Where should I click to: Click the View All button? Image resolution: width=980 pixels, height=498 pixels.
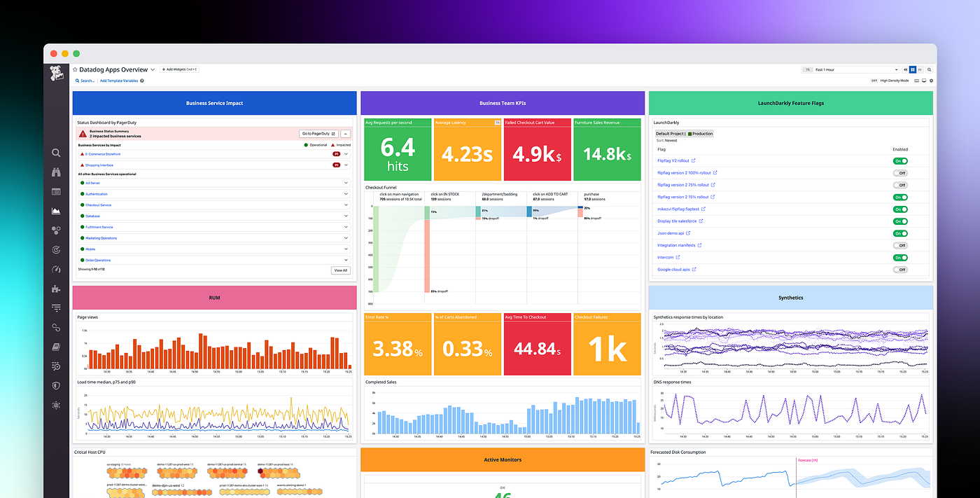(x=340, y=270)
